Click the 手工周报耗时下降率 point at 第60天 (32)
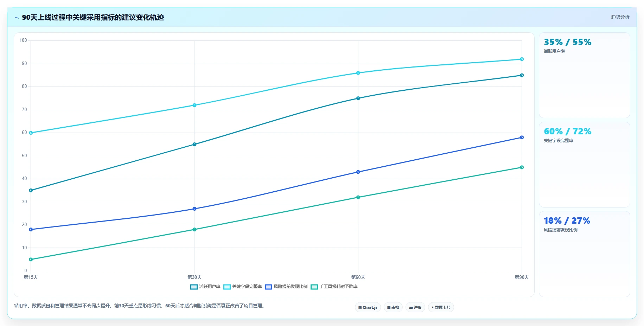644x326 pixels. pyautogui.click(x=358, y=197)
